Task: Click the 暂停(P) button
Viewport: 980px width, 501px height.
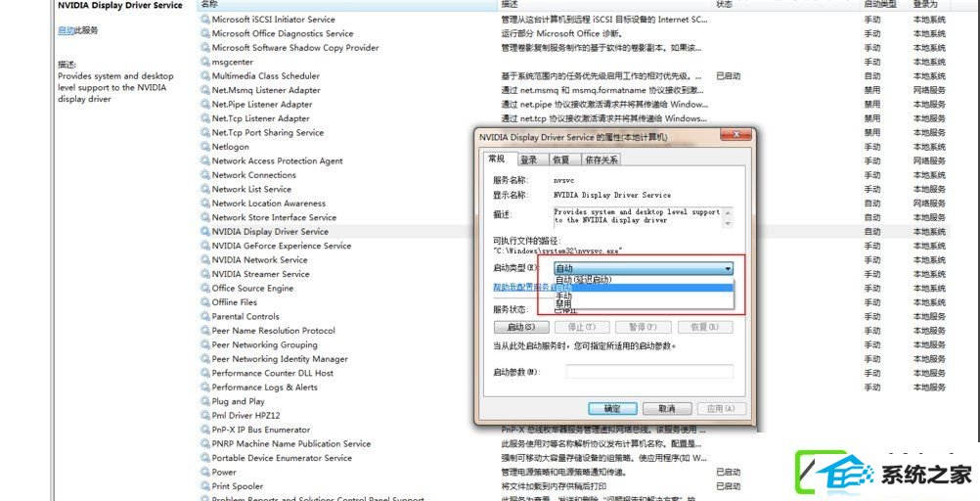Action: [644, 327]
